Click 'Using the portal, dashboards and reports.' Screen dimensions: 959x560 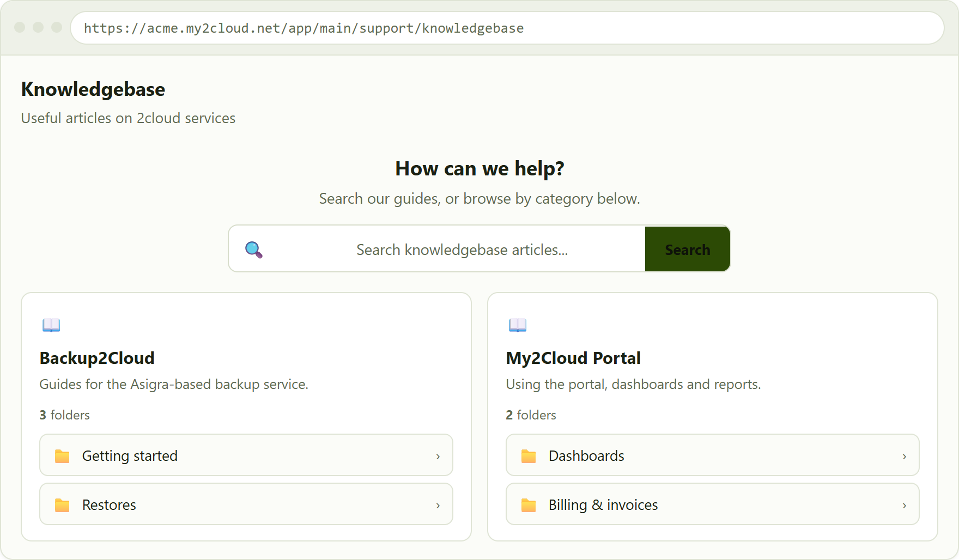[x=633, y=385]
